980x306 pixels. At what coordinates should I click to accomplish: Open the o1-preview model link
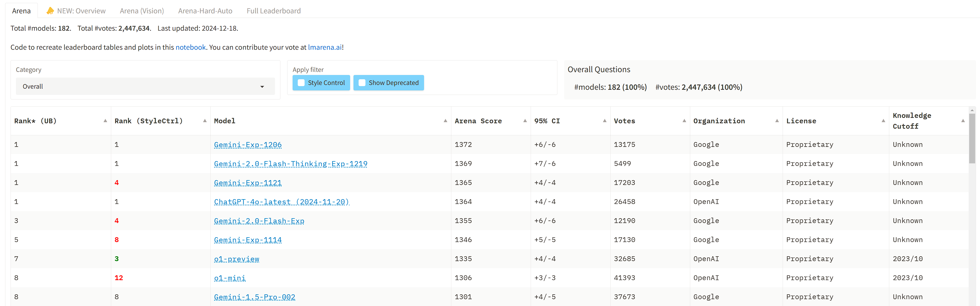click(x=237, y=259)
